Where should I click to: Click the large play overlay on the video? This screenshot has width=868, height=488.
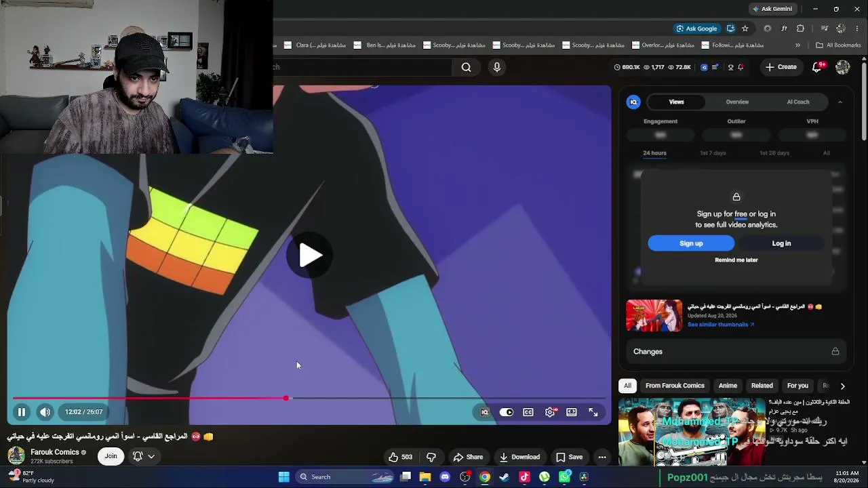[x=311, y=256]
